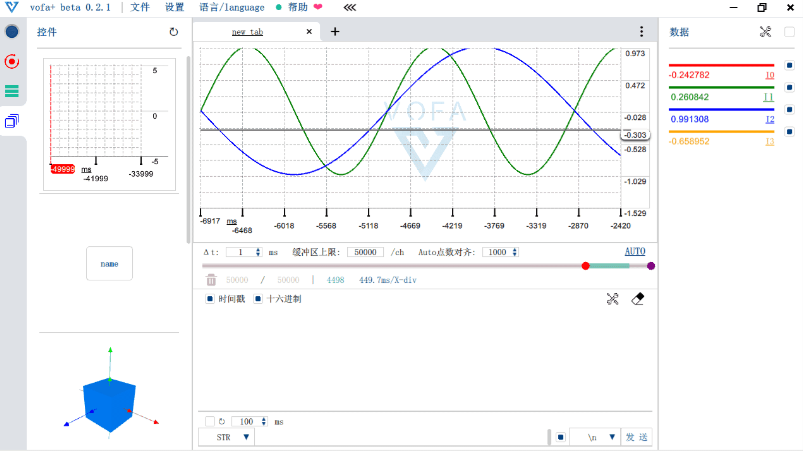
Task: Clear buffer with trash icon
Action: tap(211, 280)
